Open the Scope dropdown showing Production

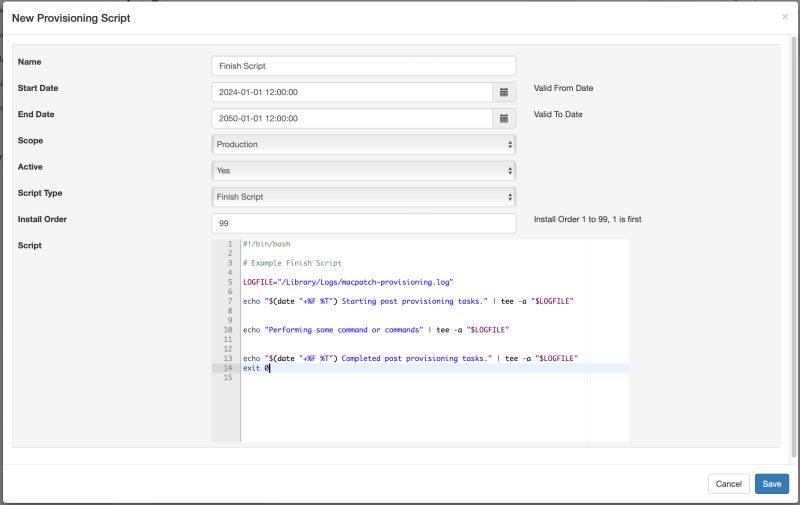tap(363, 144)
